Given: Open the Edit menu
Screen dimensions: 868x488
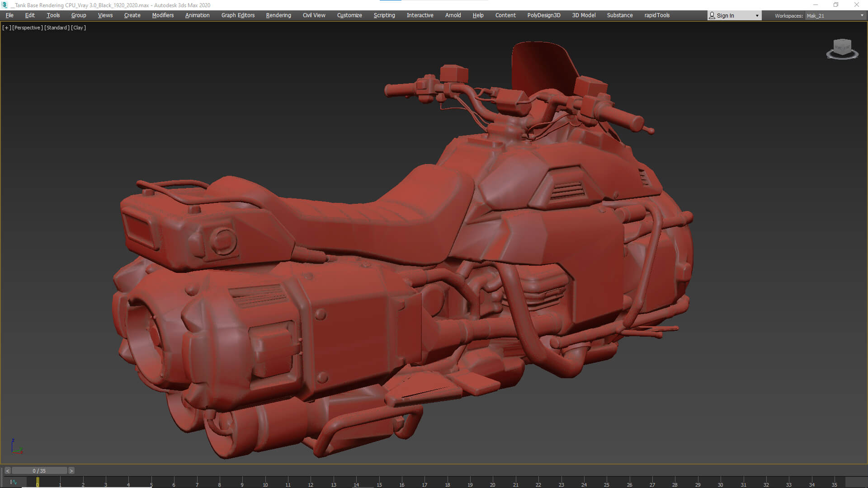Looking at the screenshot, I should coord(30,15).
